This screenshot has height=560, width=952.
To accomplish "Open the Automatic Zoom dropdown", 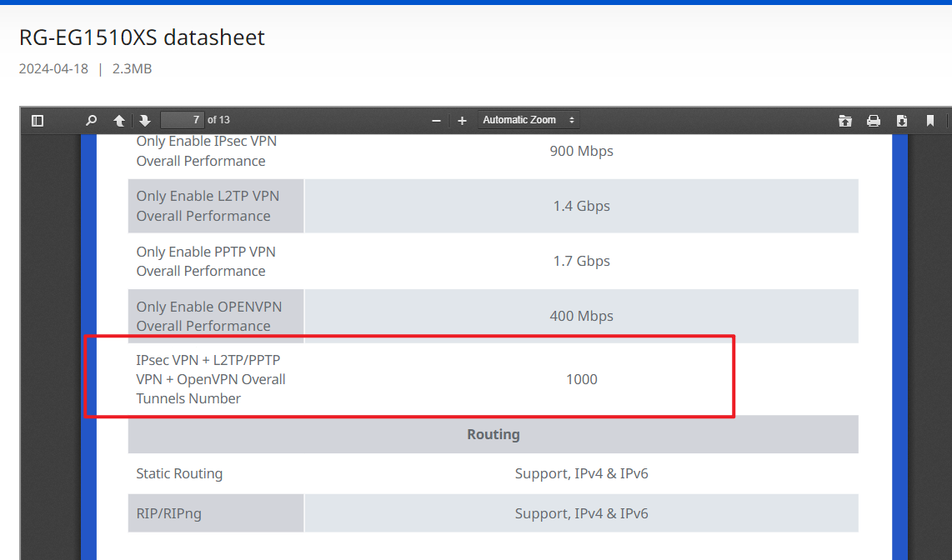I will tap(529, 120).
